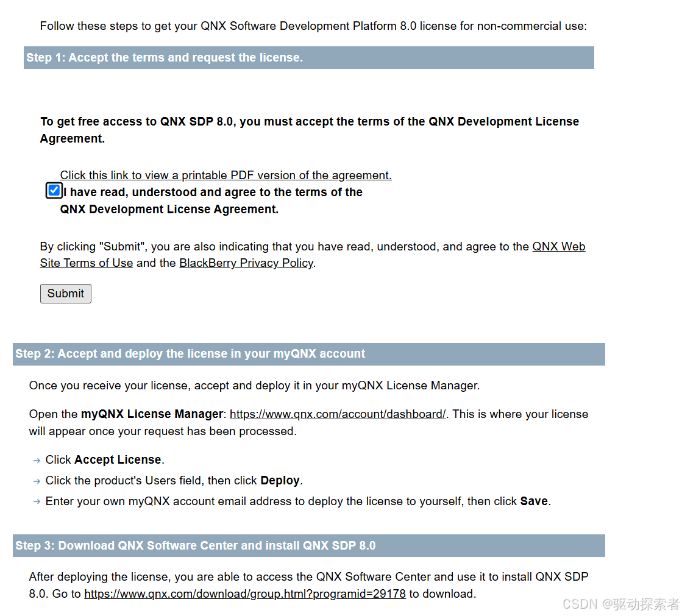The height and width of the screenshot is (616, 682).
Task: Uncheck the license agreement checkbox
Action: [x=54, y=191]
